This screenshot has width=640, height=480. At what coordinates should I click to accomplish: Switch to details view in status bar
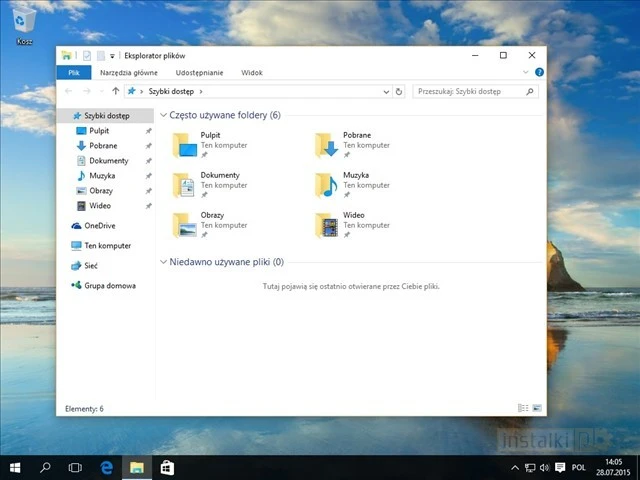pos(523,408)
